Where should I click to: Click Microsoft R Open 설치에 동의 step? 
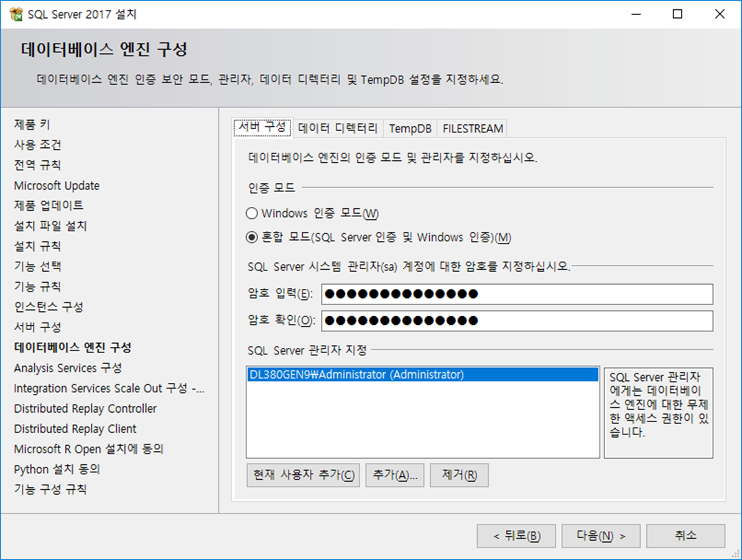[88, 449]
